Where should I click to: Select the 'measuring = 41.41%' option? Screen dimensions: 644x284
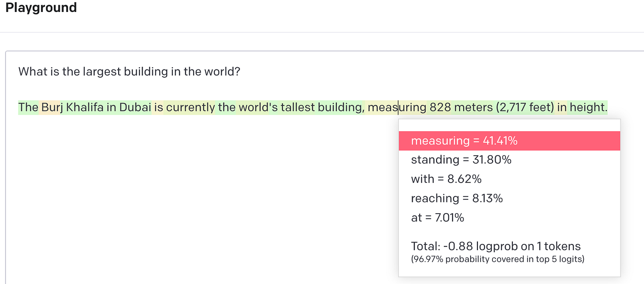(x=464, y=141)
